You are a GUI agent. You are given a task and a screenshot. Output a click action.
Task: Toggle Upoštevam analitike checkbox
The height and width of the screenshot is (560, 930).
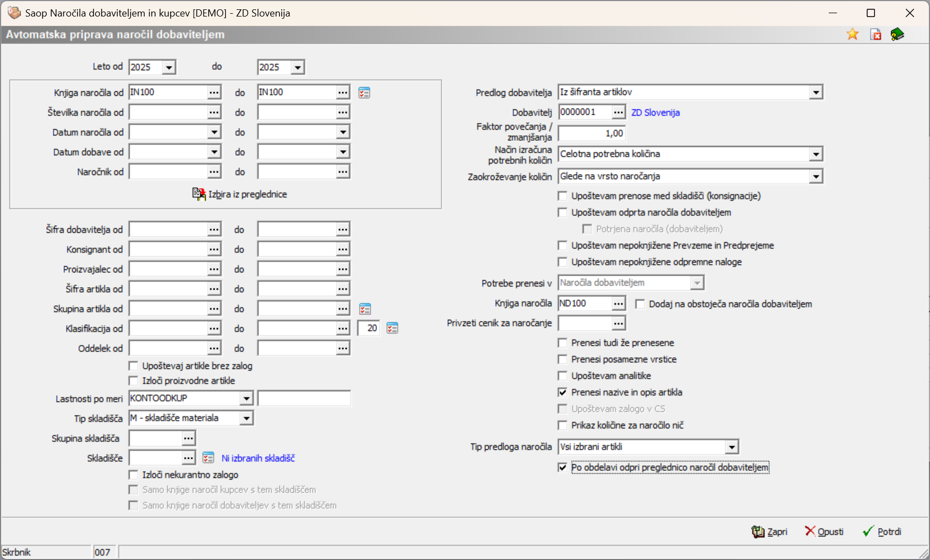point(562,376)
